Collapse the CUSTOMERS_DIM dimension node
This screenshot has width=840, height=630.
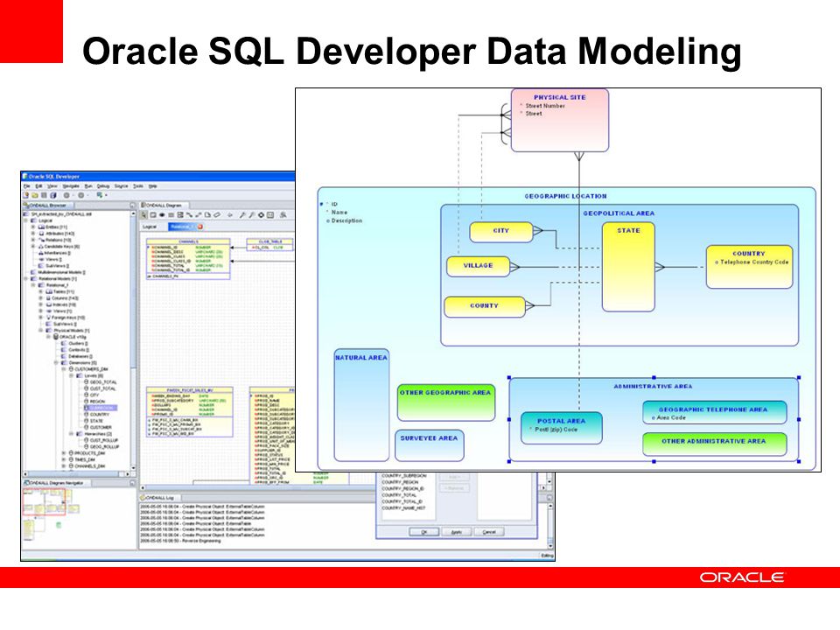tap(64, 369)
